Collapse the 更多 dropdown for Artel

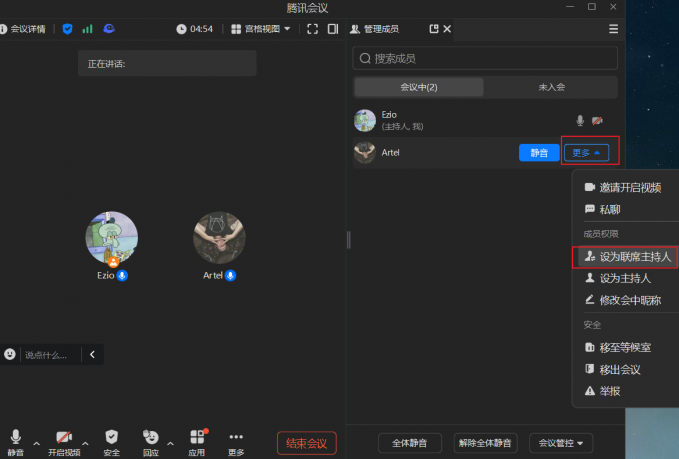point(586,152)
